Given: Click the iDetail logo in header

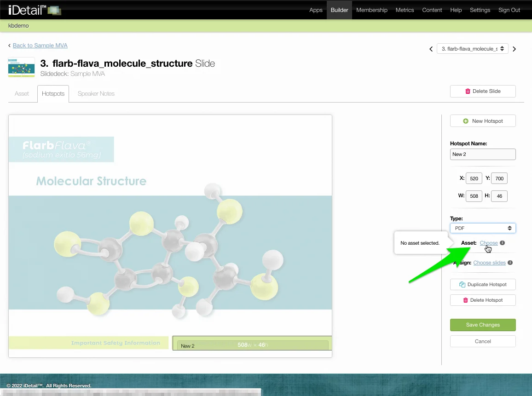Looking at the screenshot, I should [34, 10].
